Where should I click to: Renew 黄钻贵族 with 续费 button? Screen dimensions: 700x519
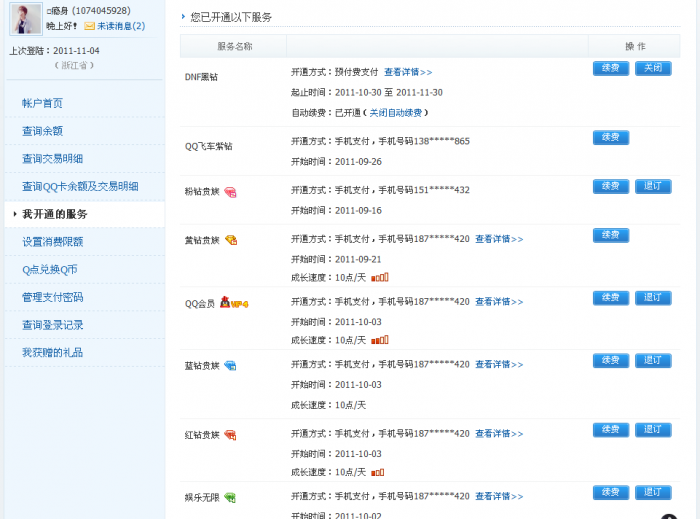[611, 235]
